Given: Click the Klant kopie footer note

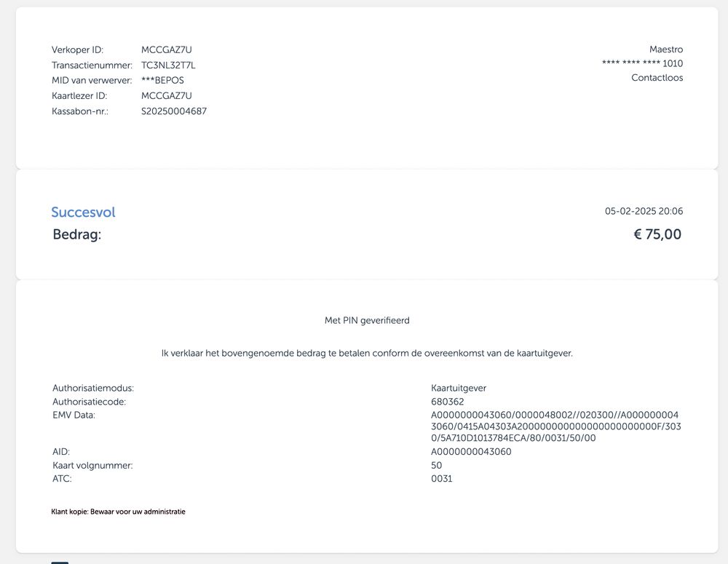Looking at the screenshot, I should point(118,512).
